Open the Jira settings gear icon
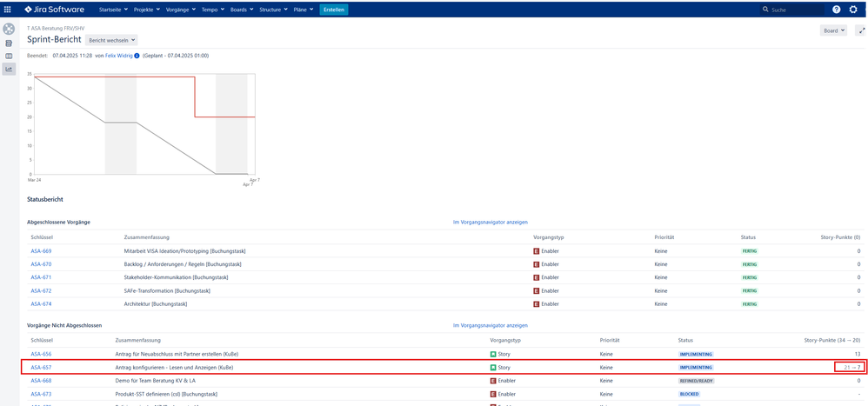Image resolution: width=868 pixels, height=406 pixels. (x=853, y=10)
